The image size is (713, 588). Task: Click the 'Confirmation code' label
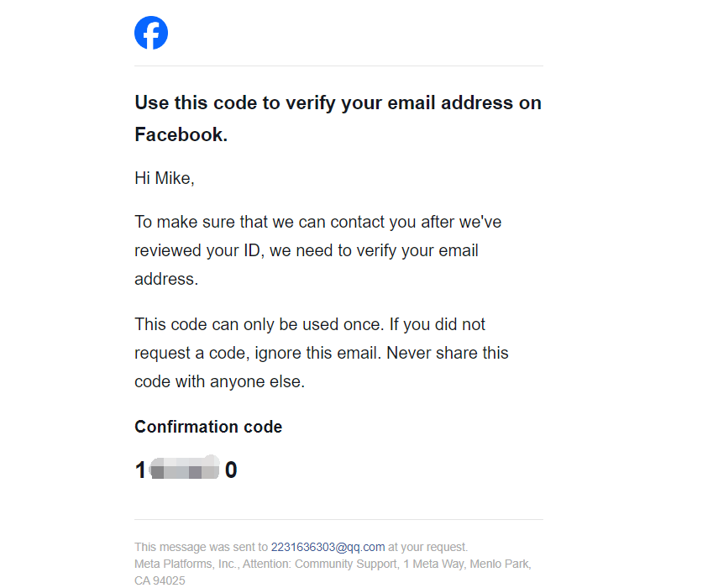[x=208, y=427]
